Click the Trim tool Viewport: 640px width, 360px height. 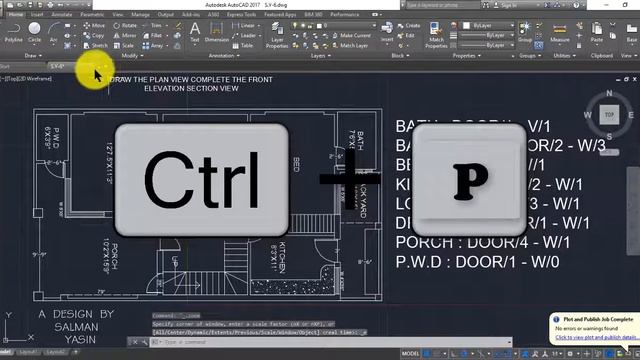click(153, 25)
